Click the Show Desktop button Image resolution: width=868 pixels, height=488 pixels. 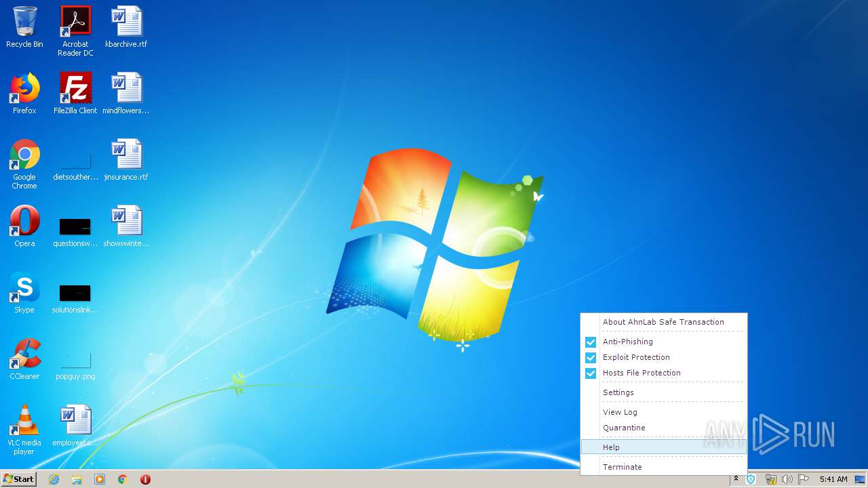861,479
